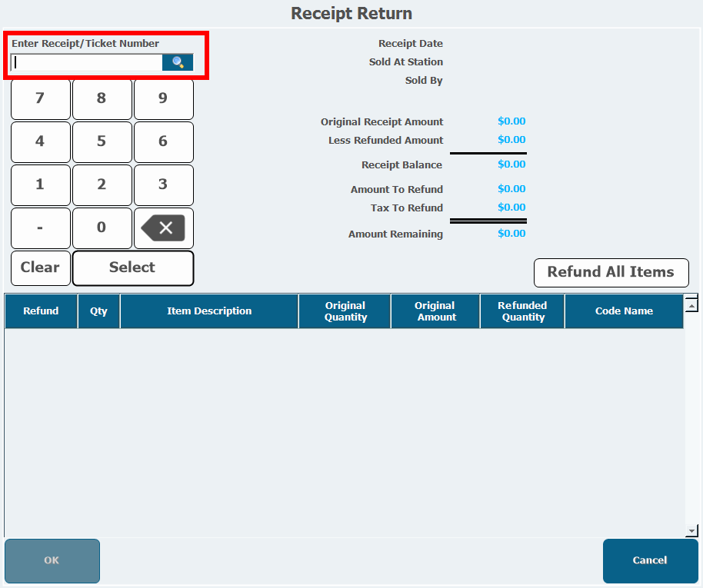The height and width of the screenshot is (588, 703).
Task: Tap the number 3 key
Action: [163, 184]
